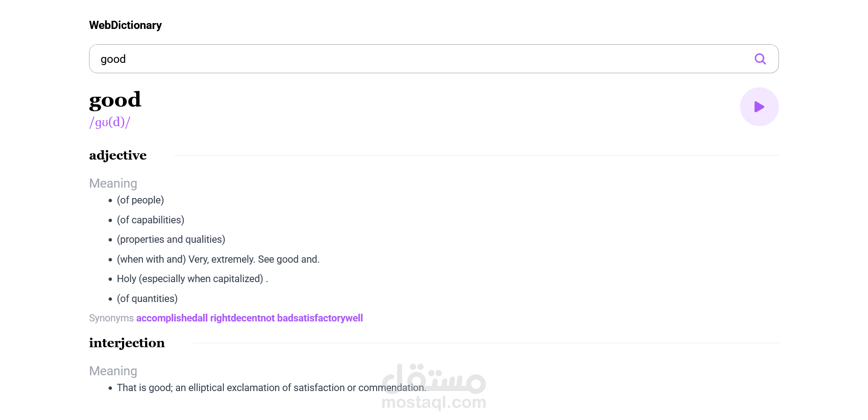Click the elliptical exclamation meaning entry

pos(272,388)
